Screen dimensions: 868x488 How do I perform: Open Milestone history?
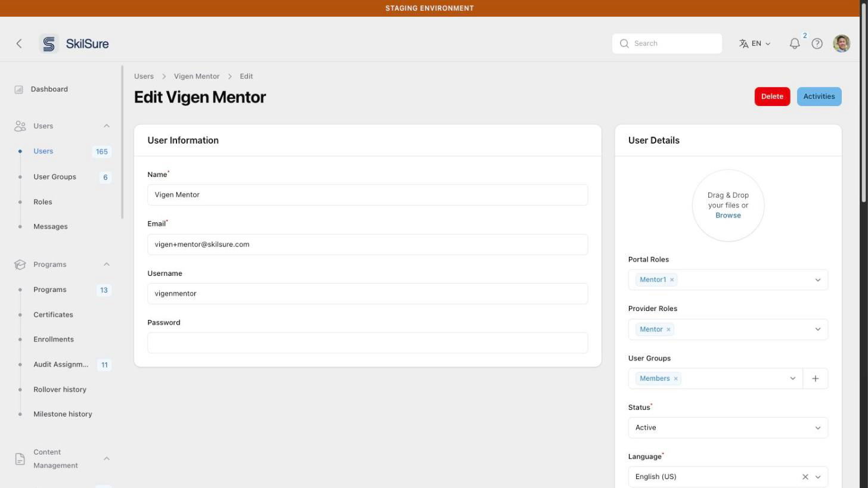click(x=62, y=414)
